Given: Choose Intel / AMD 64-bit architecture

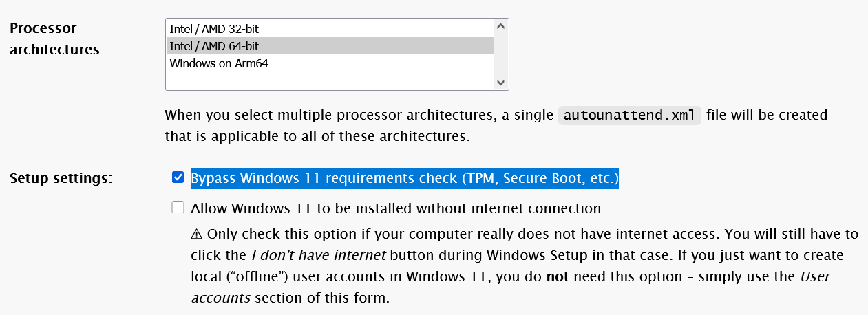Looking at the screenshot, I should [214, 46].
